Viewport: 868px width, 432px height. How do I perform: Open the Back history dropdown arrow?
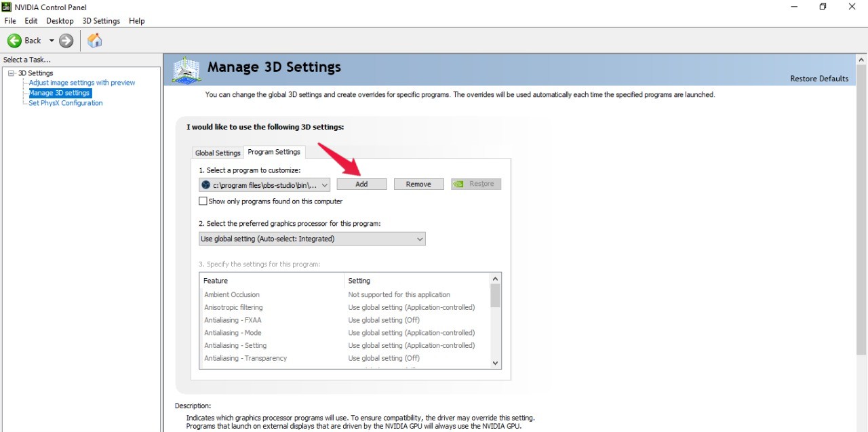pos(52,41)
